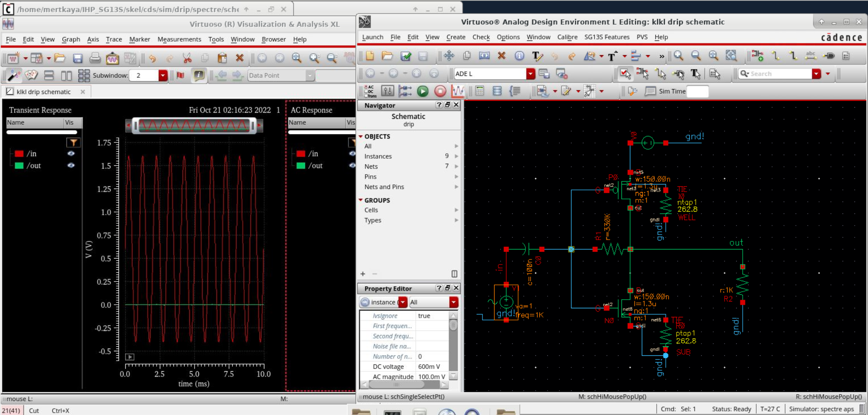Viewport: 868px width, 415px height.
Task: Open the calculator icon in ADE toolbar
Action: 480,91
